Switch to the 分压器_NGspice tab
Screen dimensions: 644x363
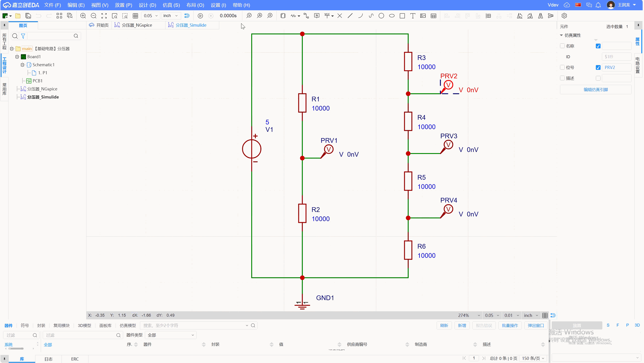(137, 25)
